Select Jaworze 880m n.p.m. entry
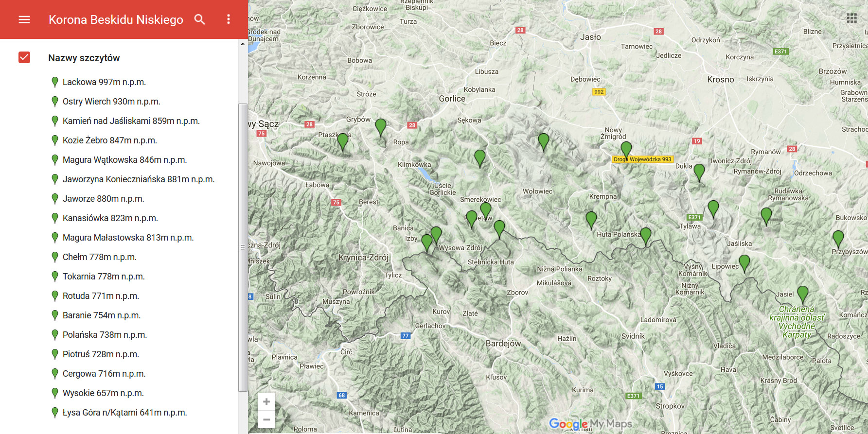The height and width of the screenshot is (434, 868). click(104, 199)
